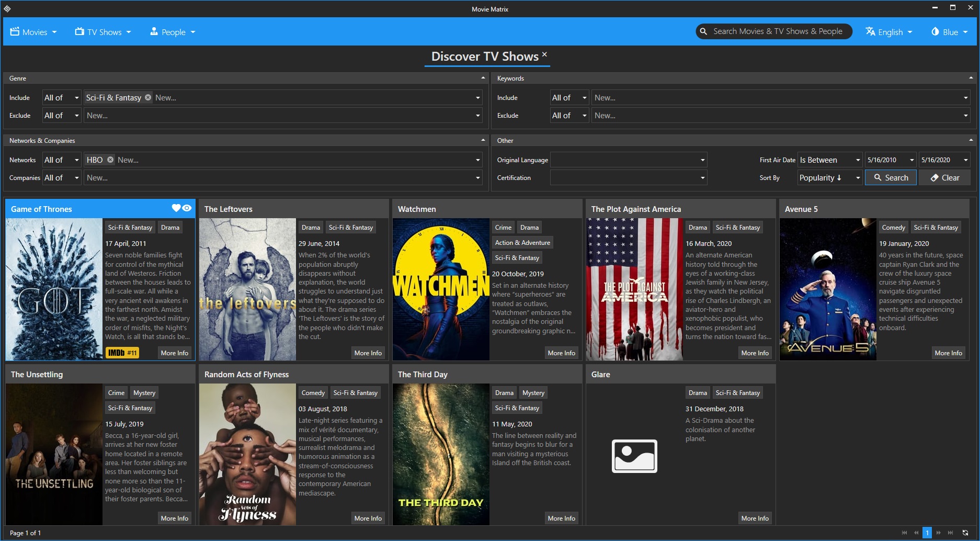This screenshot has width=980, height=541.
Task: Click Action & Adventure tag on Watchmen
Action: [x=522, y=242]
